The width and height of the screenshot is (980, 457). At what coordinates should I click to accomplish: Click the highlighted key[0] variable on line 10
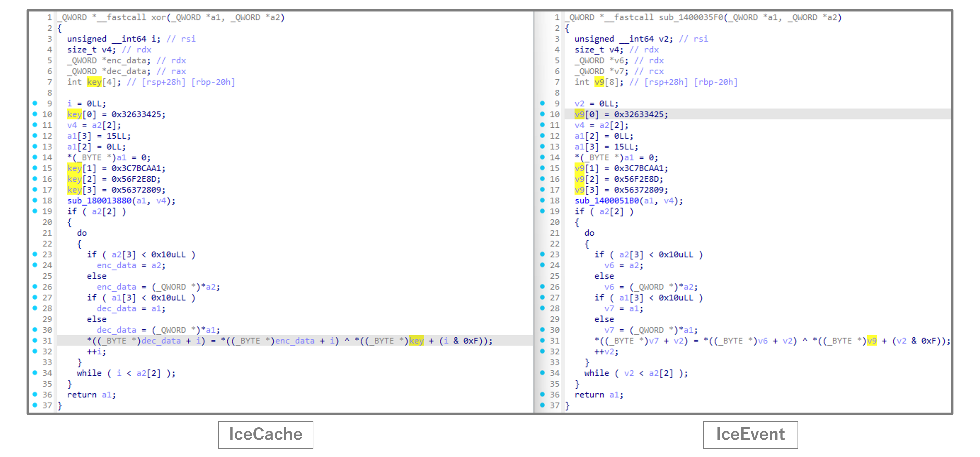click(x=74, y=114)
